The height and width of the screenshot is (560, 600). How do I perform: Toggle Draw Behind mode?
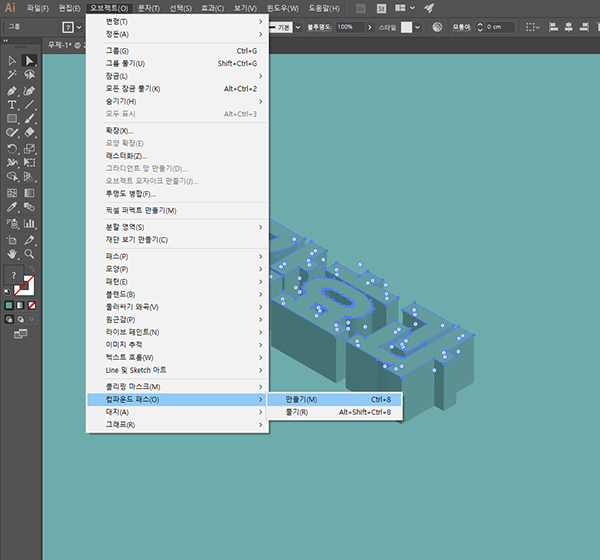click(x=20, y=319)
